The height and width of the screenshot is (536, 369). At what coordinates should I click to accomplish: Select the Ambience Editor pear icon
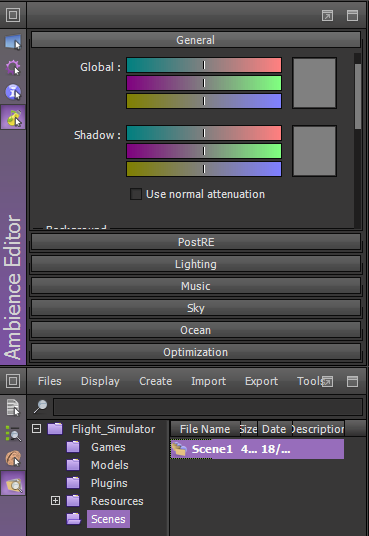(13, 117)
